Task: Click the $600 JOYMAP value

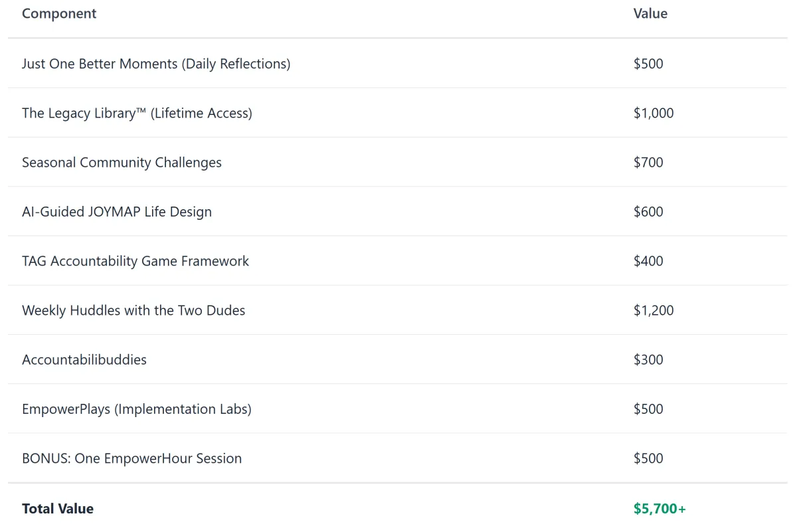Action: [648, 212]
